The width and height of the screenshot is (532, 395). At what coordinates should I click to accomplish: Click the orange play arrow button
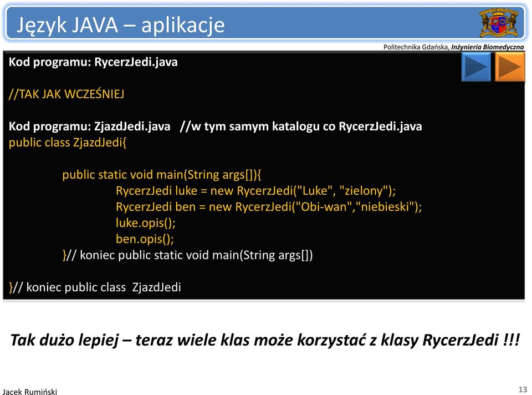[510, 67]
